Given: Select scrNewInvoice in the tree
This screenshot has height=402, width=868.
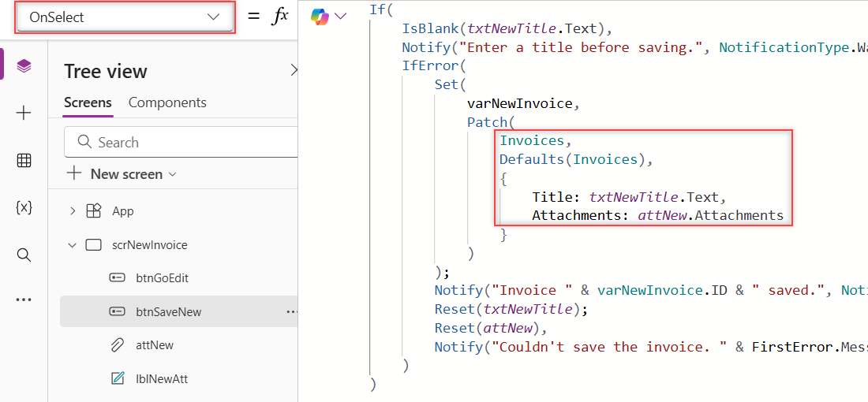Looking at the screenshot, I should pyautogui.click(x=149, y=245).
